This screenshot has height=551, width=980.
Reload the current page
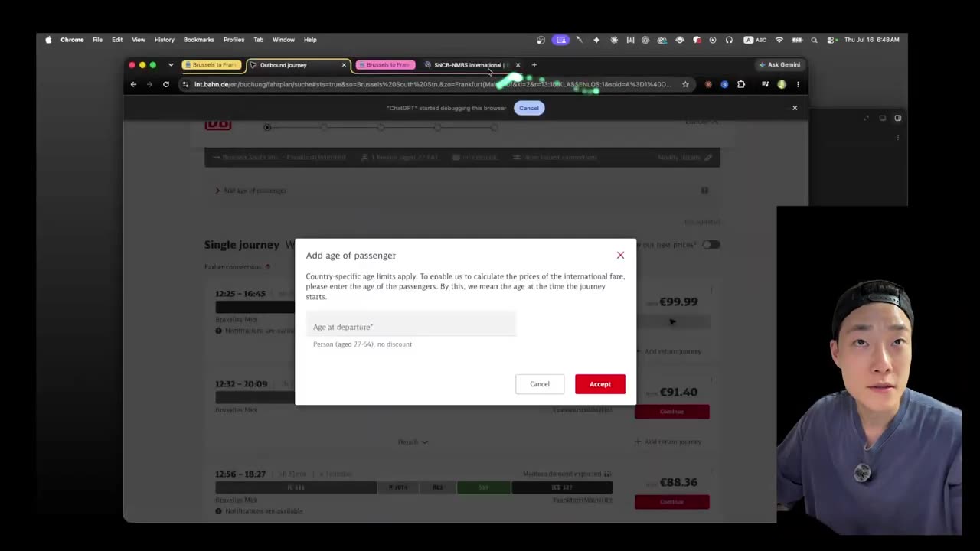tap(165, 84)
